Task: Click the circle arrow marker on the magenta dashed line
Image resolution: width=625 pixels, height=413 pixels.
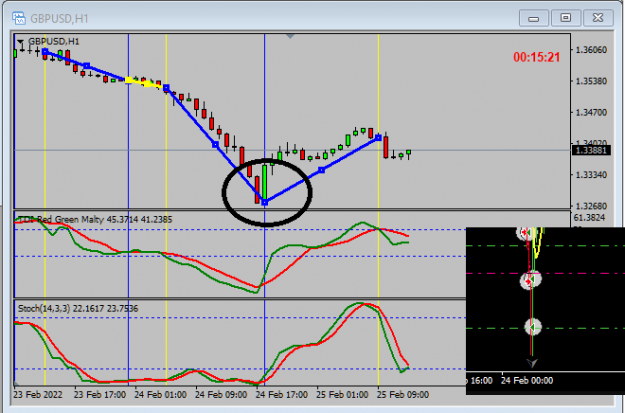Action: coord(531,280)
